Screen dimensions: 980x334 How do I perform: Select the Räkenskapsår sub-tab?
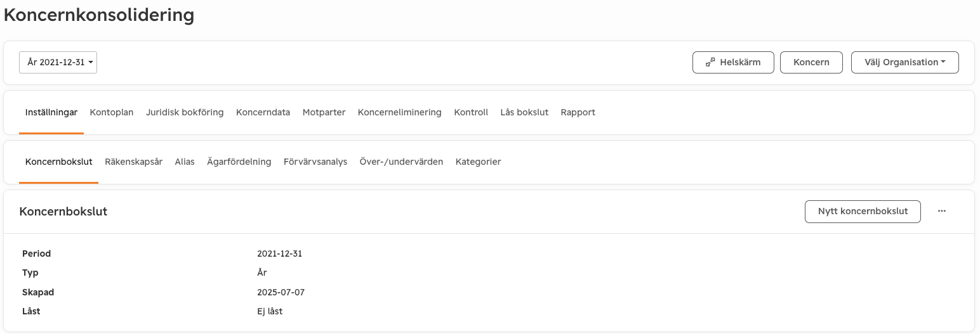click(x=133, y=162)
